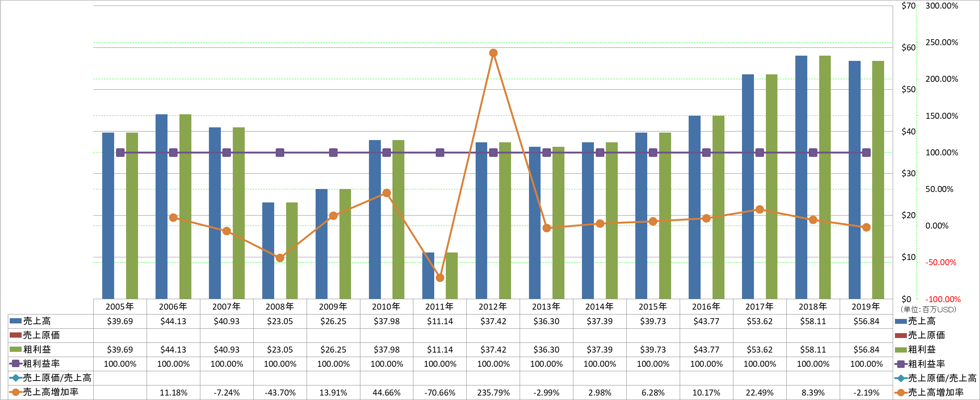Click the 2005年 column header
This screenshot has height=400, width=980.
[120, 307]
